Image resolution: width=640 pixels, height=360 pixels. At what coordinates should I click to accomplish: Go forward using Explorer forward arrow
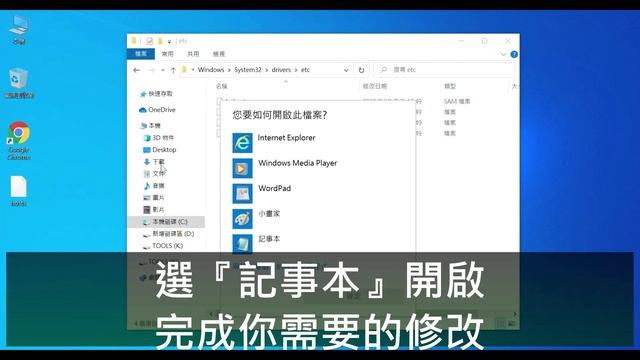[151, 70]
